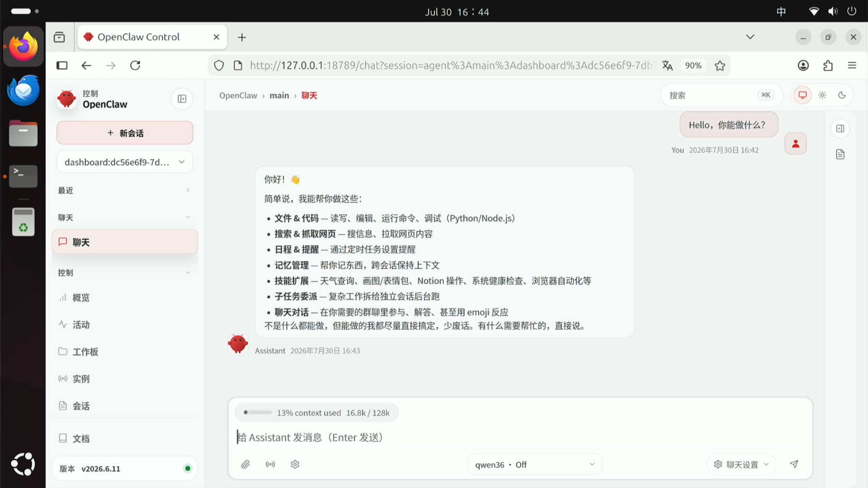Viewport: 868px width, 488px height.
Task: Click the tracking protection shield icon
Action: [219, 66]
